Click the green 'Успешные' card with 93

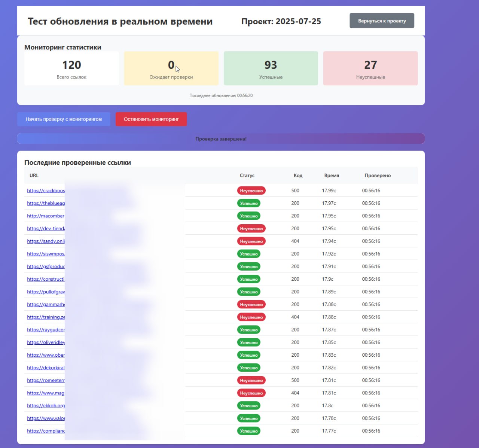coord(271,68)
